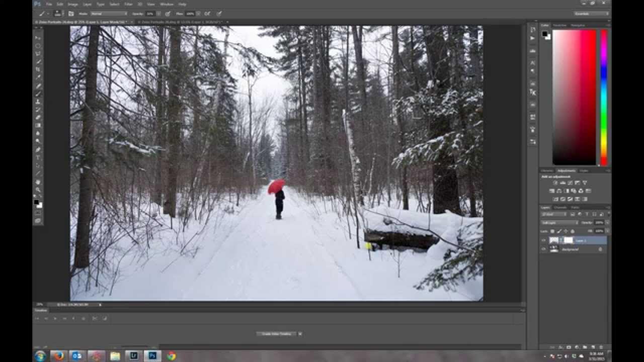This screenshot has width=644, height=362.
Task: Toggle visibility of Layer 1
Action: point(544,240)
